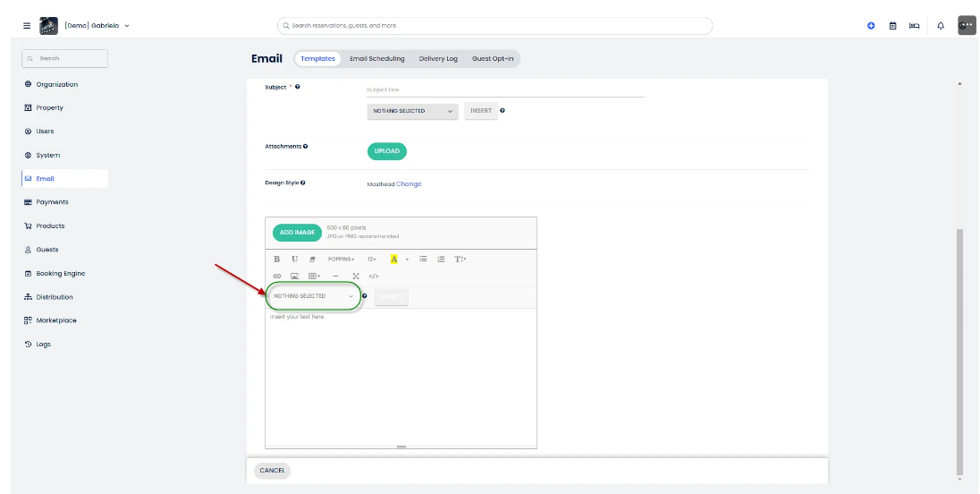Screen dimensions: 980x494
Task: Toggle fullscreen mode for the editor
Action: (x=356, y=277)
